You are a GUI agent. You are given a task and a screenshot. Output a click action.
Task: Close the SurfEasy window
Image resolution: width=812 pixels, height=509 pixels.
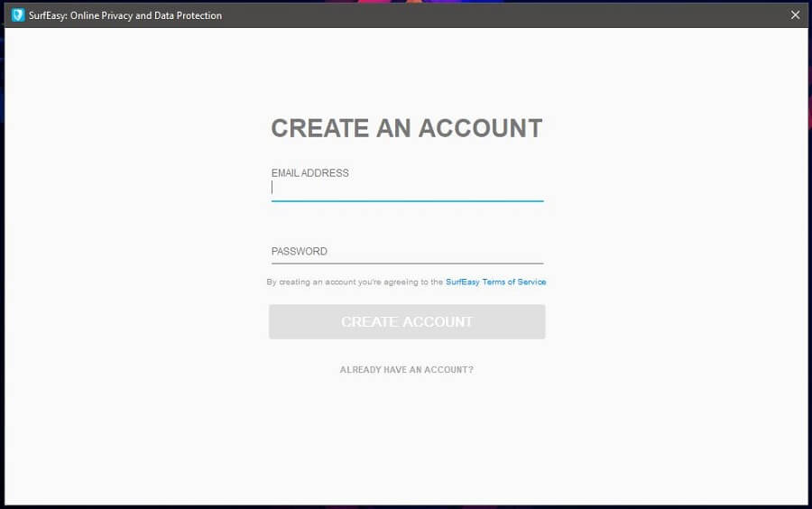[796, 15]
